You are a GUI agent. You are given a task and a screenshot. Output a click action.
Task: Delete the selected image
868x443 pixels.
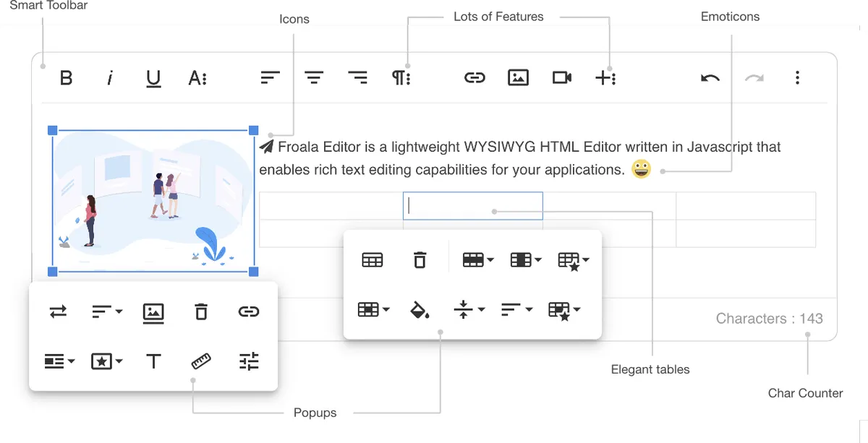pyautogui.click(x=200, y=311)
